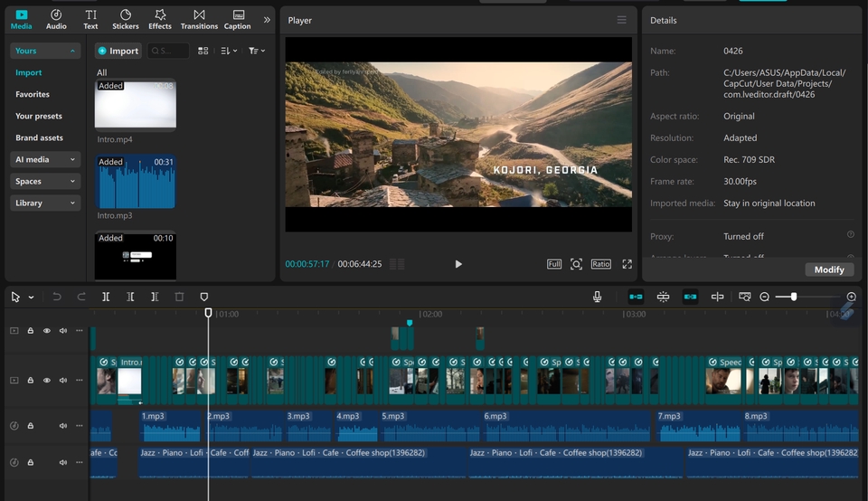Select the Intro.mp3 audio thumbnail
The image size is (868, 501).
(136, 182)
